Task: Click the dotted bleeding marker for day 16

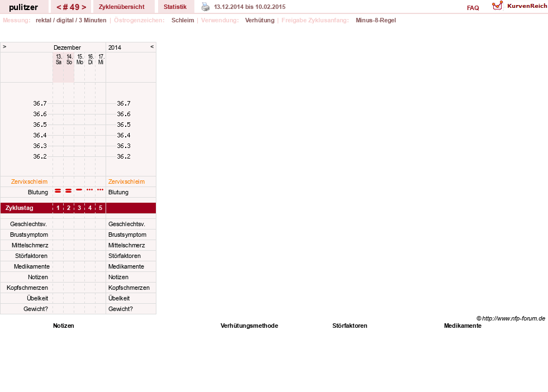Action: (x=90, y=190)
